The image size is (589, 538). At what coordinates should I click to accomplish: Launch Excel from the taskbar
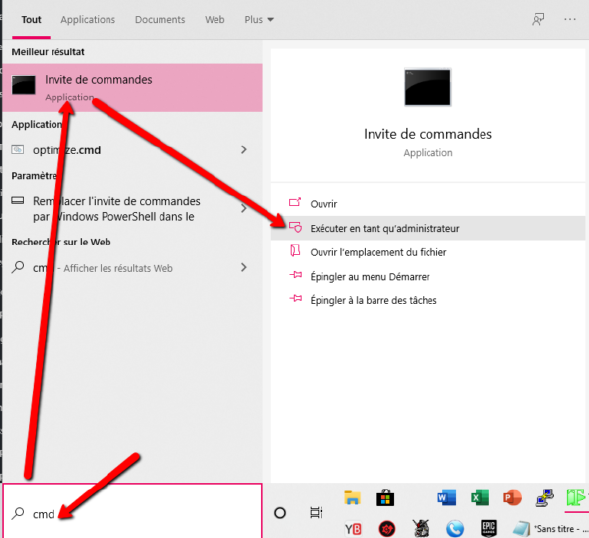click(480, 498)
